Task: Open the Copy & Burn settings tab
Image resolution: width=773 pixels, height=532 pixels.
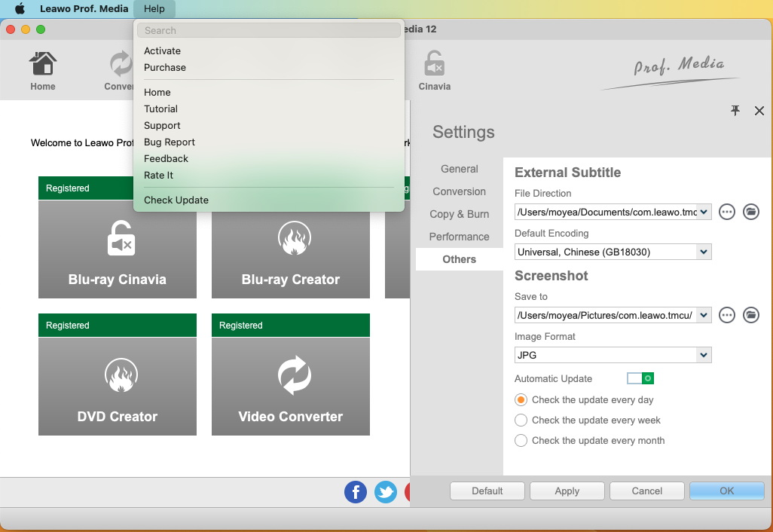Action: pos(459,215)
